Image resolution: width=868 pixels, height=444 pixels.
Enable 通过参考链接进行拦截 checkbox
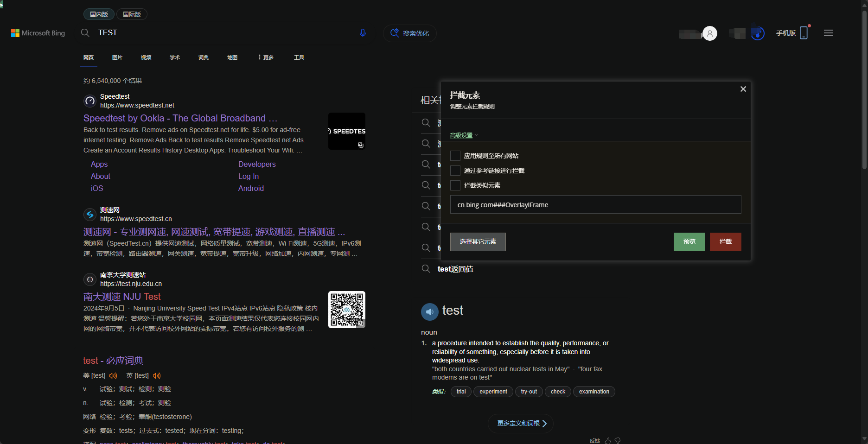pos(455,171)
